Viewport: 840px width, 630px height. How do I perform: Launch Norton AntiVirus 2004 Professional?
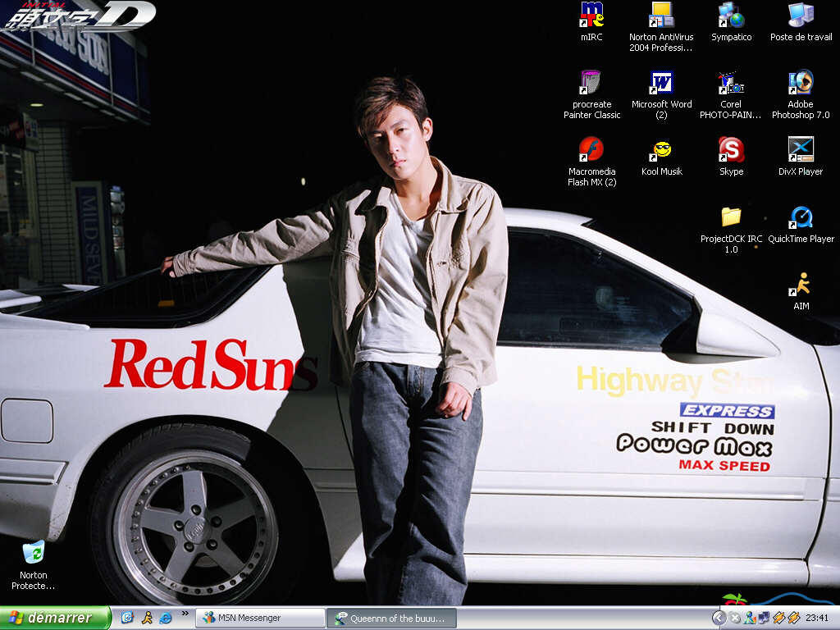[661, 16]
